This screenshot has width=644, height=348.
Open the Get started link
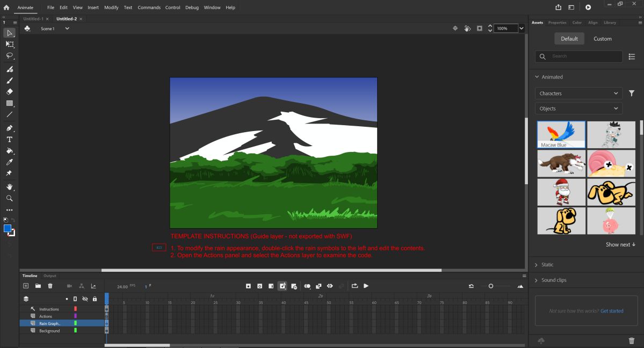612,311
